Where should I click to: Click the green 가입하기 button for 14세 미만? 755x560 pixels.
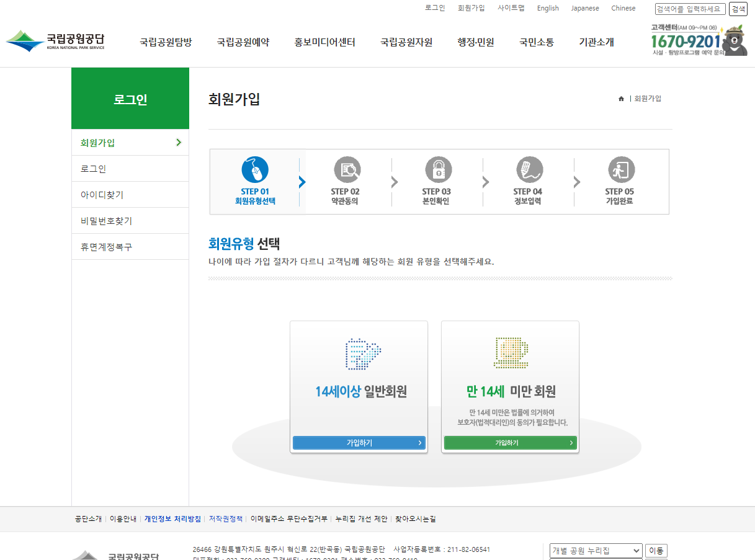tap(511, 443)
